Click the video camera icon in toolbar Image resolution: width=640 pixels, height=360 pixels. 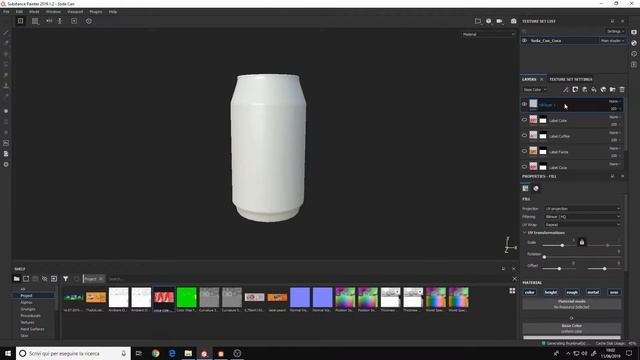(x=500, y=21)
